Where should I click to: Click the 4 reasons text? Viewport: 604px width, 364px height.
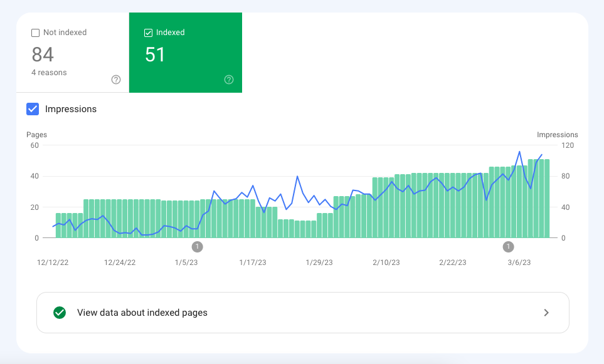click(x=49, y=73)
